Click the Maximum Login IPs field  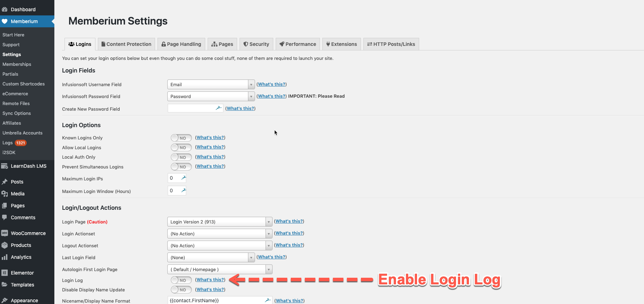point(177,178)
